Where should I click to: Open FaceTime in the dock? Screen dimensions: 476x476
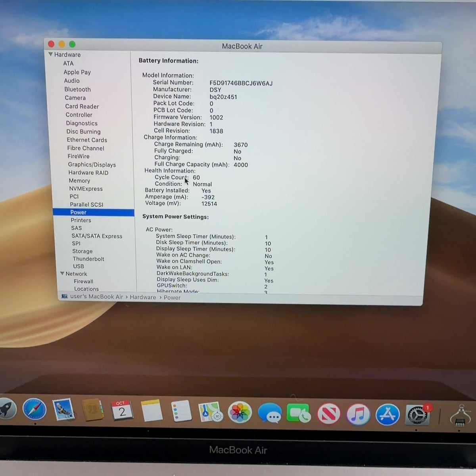[x=299, y=414]
